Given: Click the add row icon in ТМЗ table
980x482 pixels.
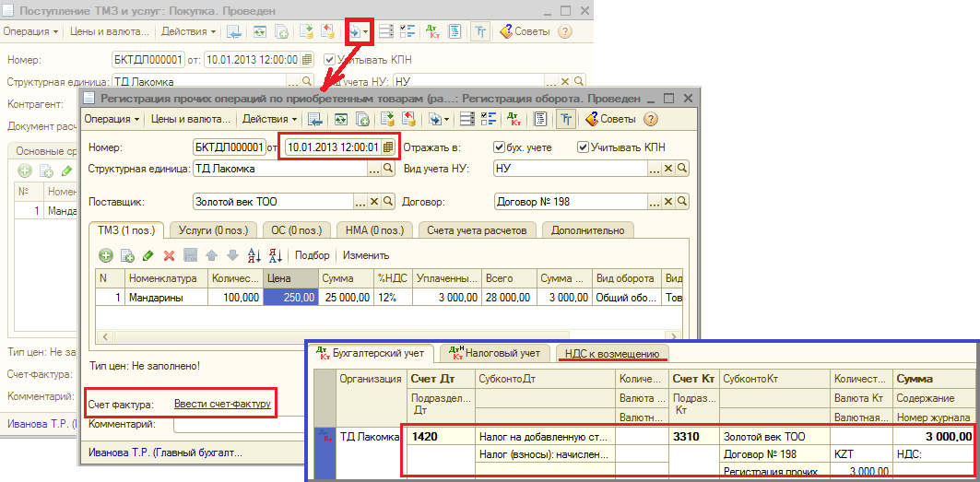Looking at the screenshot, I should (106, 255).
